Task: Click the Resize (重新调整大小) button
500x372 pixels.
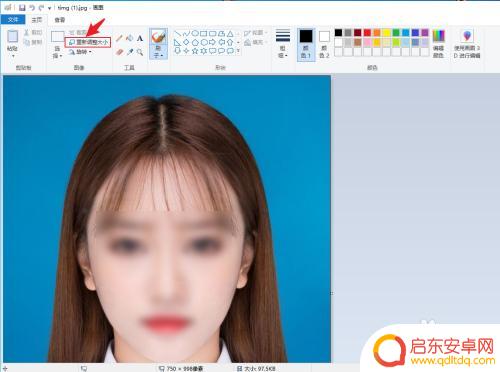Action: pos(88,42)
